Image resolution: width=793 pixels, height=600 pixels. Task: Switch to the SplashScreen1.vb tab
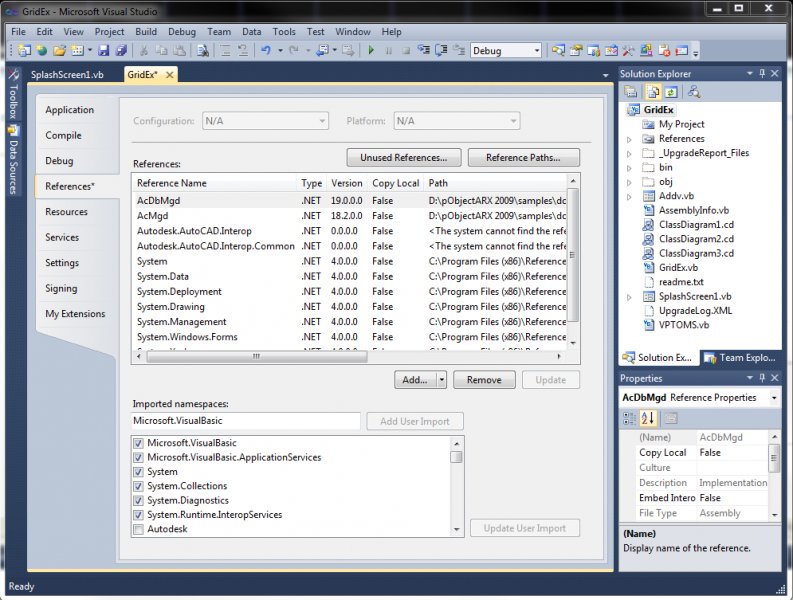pos(67,75)
